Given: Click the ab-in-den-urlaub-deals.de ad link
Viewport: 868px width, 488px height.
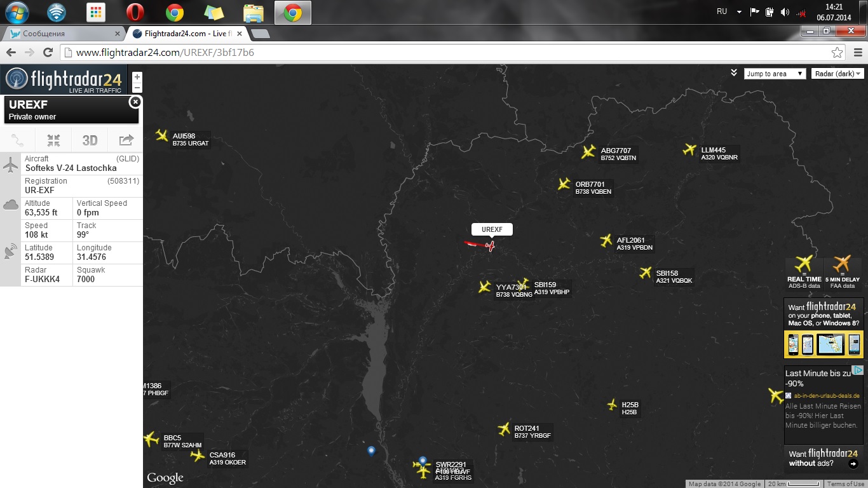Looking at the screenshot, I should 827,395.
